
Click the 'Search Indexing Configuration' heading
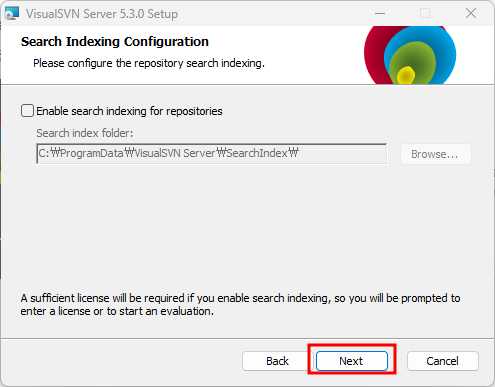115,42
